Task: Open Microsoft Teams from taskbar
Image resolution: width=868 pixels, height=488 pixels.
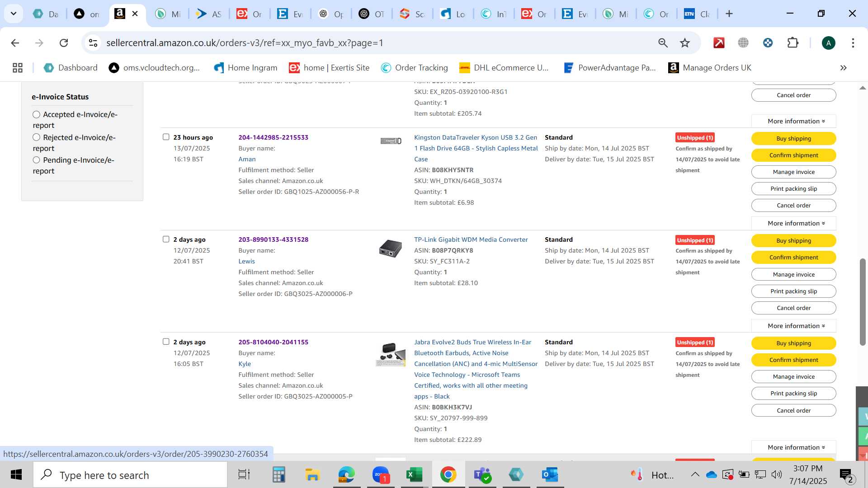Action: click(x=482, y=475)
